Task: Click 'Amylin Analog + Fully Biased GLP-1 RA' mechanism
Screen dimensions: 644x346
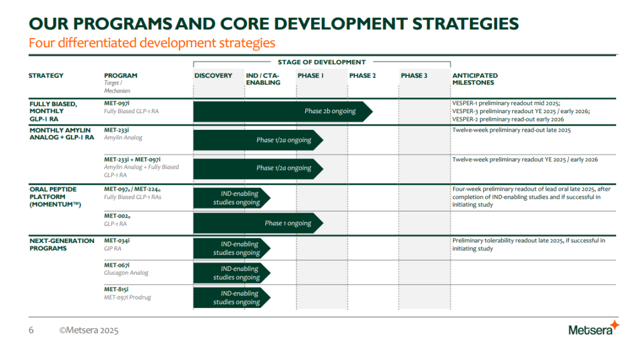Action: coord(141,171)
